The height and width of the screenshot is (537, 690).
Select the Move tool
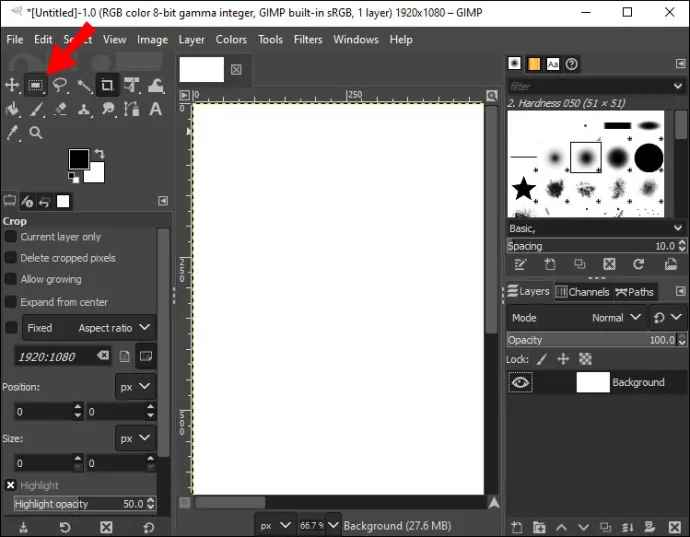coord(13,85)
